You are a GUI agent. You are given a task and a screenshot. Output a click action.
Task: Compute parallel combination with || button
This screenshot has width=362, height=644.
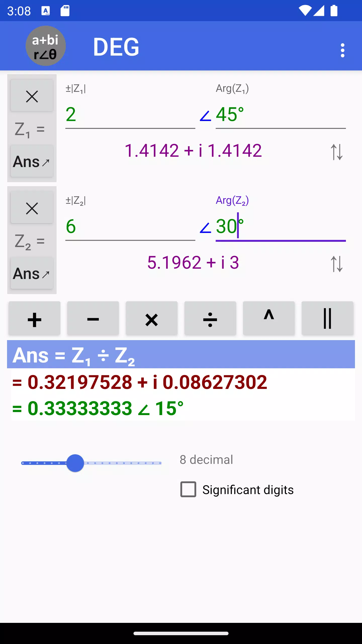click(x=327, y=319)
